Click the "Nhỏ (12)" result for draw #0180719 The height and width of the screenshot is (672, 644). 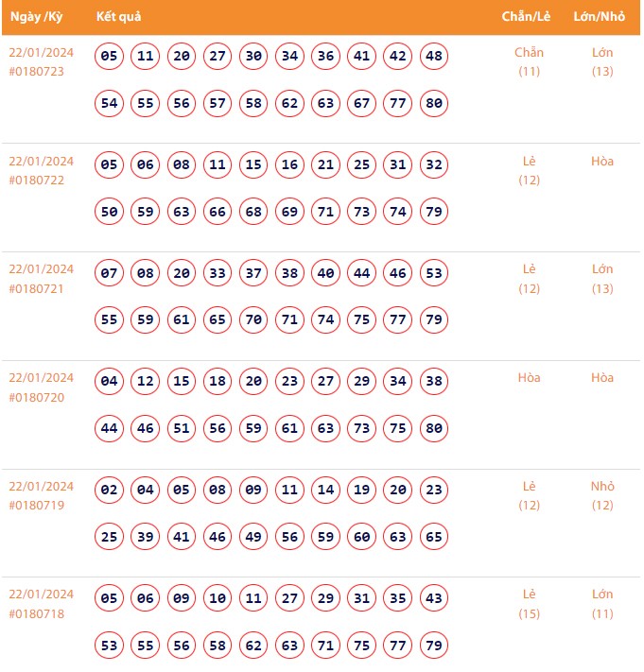602,495
